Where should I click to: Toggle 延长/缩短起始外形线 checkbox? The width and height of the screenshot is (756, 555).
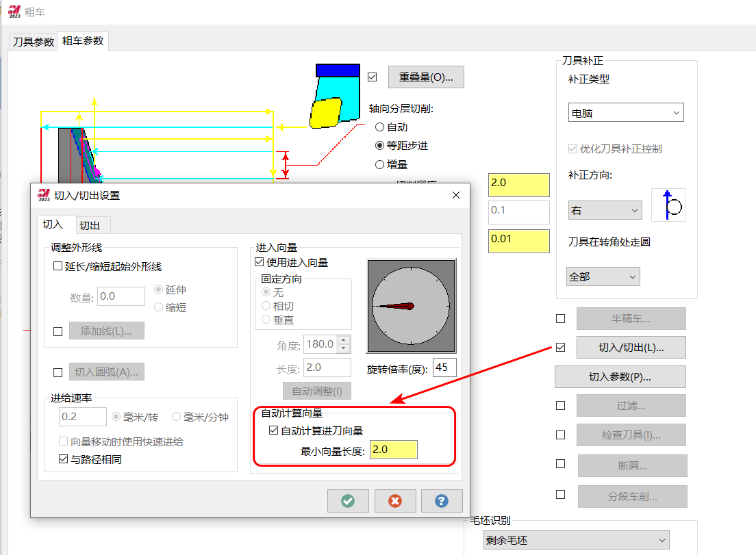[58, 266]
